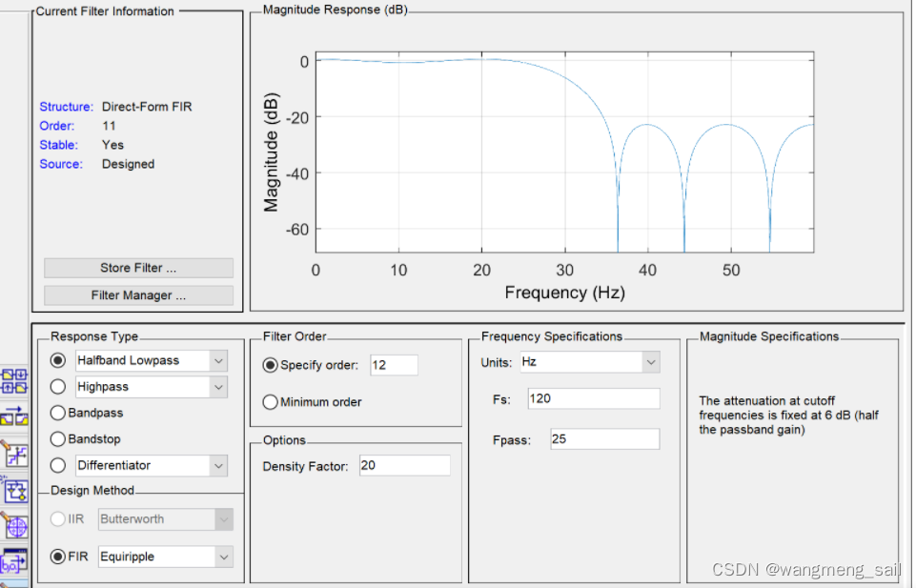Edit the Density Factor field

[x=404, y=465]
